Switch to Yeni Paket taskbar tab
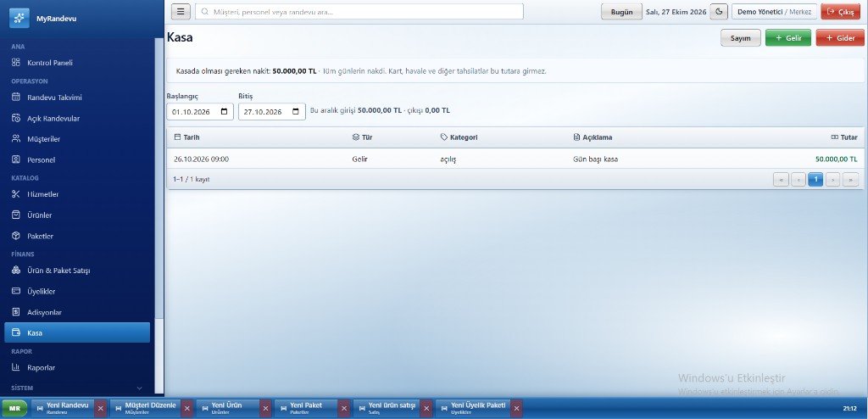The image size is (868, 419). [x=306, y=409]
